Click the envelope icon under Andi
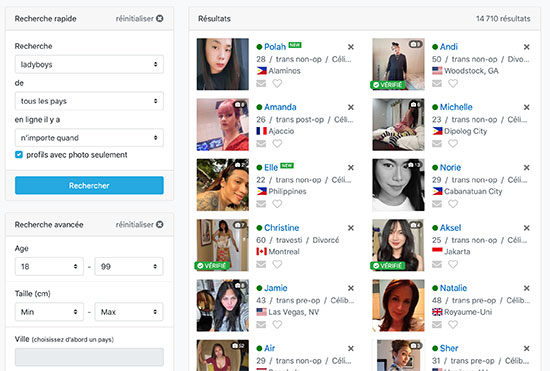Viewport: 550px width, 371px height. (x=437, y=83)
